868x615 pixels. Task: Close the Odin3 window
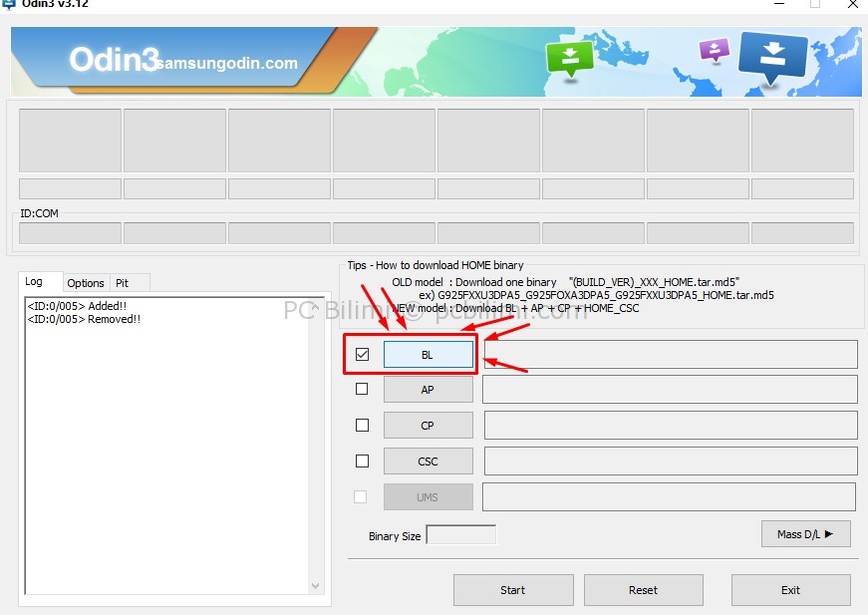[x=853, y=4]
